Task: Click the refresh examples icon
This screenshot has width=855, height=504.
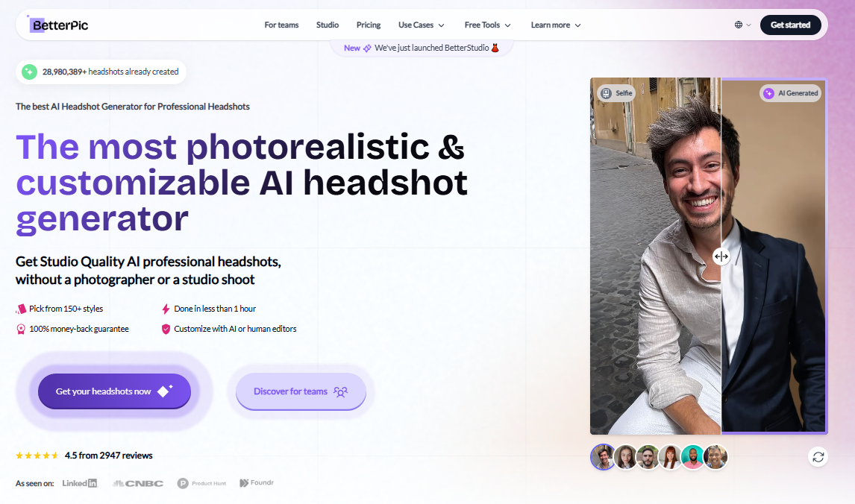Action: (x=818, y=457)
